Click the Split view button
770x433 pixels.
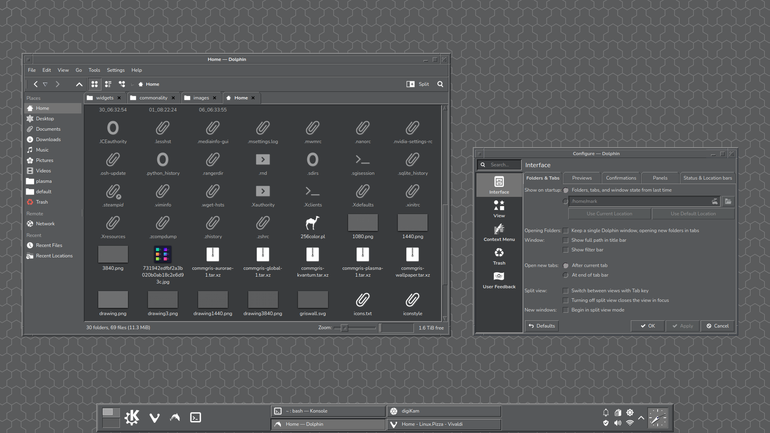point(418,84)
